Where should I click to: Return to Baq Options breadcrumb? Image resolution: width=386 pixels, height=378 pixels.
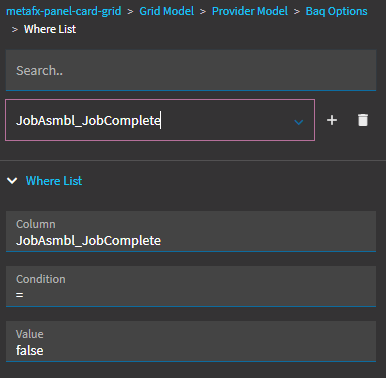tap(336, 11)
